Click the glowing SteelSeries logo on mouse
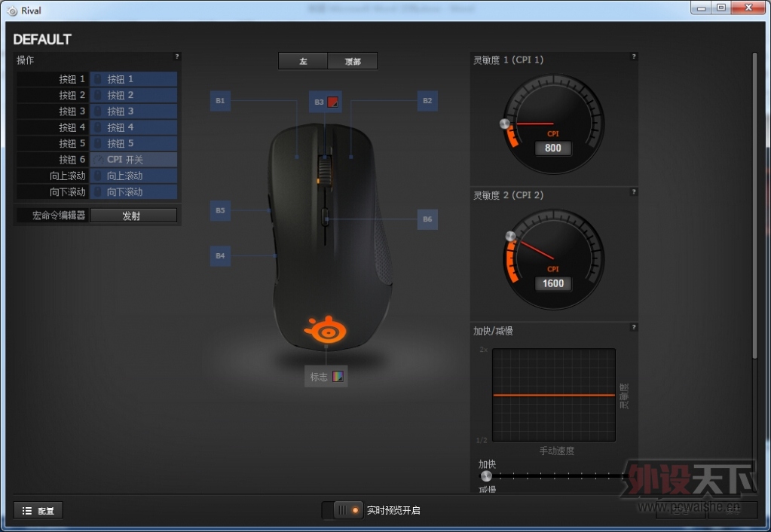 (325, 329)
